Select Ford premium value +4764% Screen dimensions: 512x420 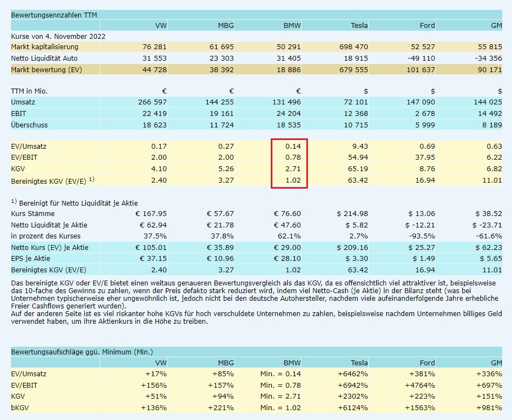click(x=420, y=386)
